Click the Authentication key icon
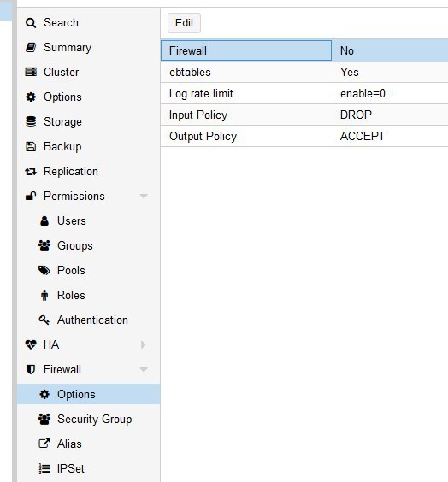Image resolution: width=448 pixels, height=482 pixels. pos(44,320)
